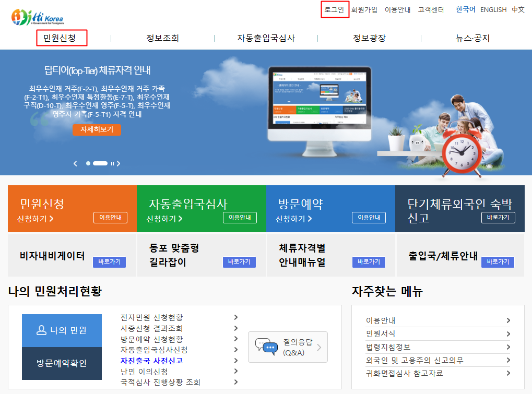The image size is (532, 394).
Task: Click the 방문예약확인 dark tile
Action: [62, 363]
